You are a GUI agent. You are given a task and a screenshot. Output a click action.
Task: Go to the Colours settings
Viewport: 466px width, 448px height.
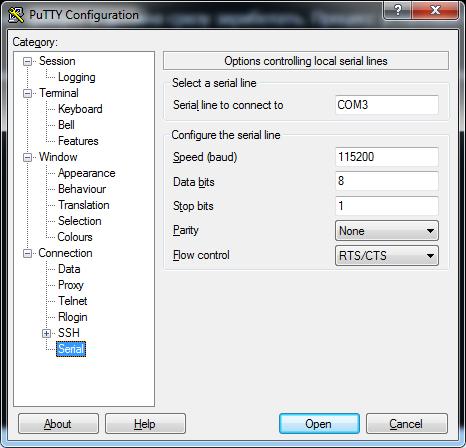75,237
